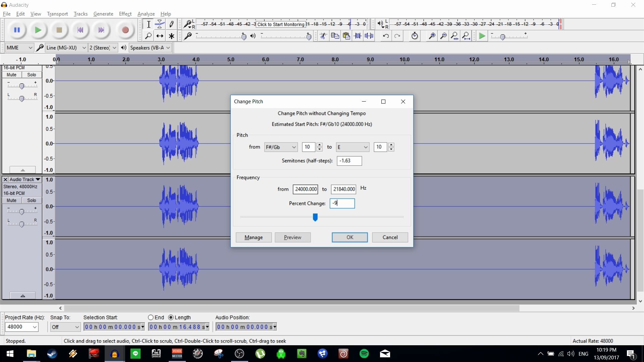Open the Effect menu

pos(125,14)
